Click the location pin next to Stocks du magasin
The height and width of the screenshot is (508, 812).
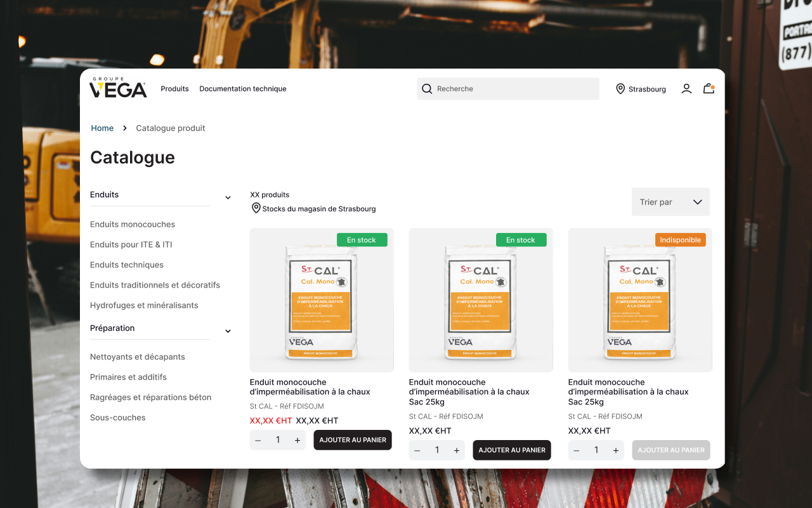click(256, 208)
